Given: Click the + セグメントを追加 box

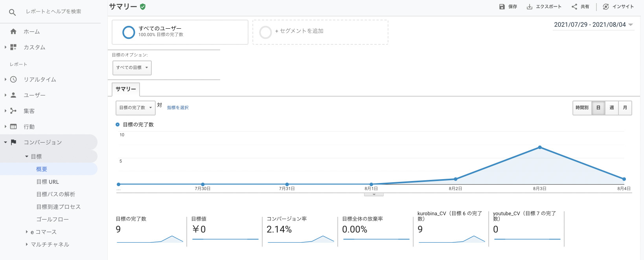Looking at the screenshot, I should pos(320,31).
